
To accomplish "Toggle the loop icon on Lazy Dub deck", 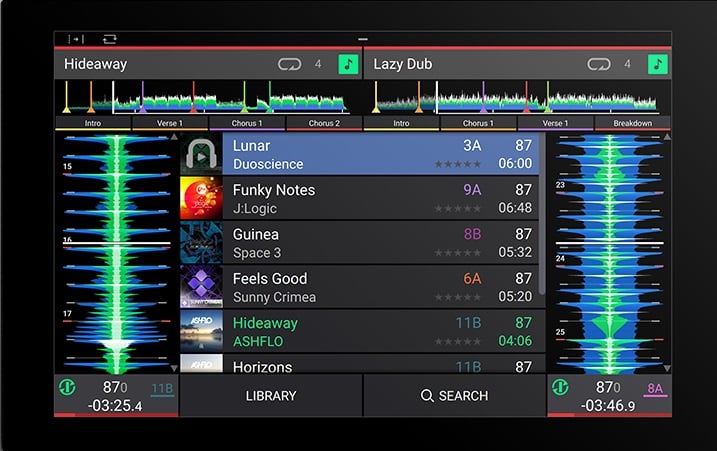I will pyautogui.click(x=599, y=64).
